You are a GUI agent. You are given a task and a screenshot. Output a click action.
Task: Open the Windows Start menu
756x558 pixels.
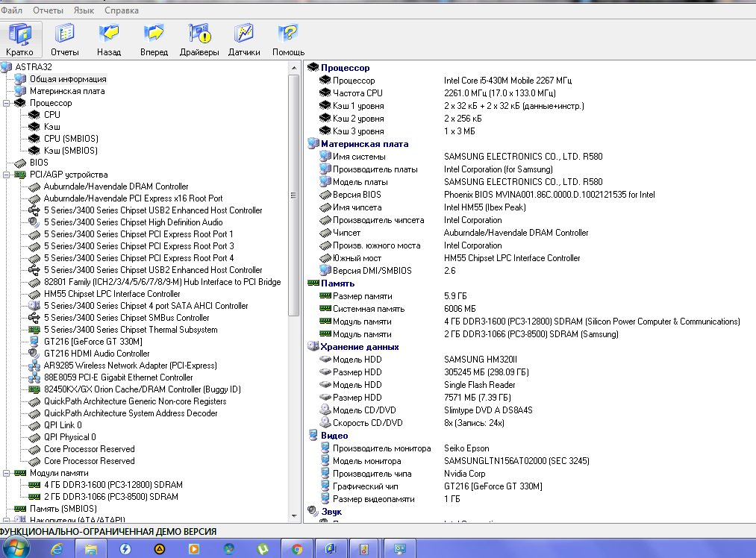16,548
